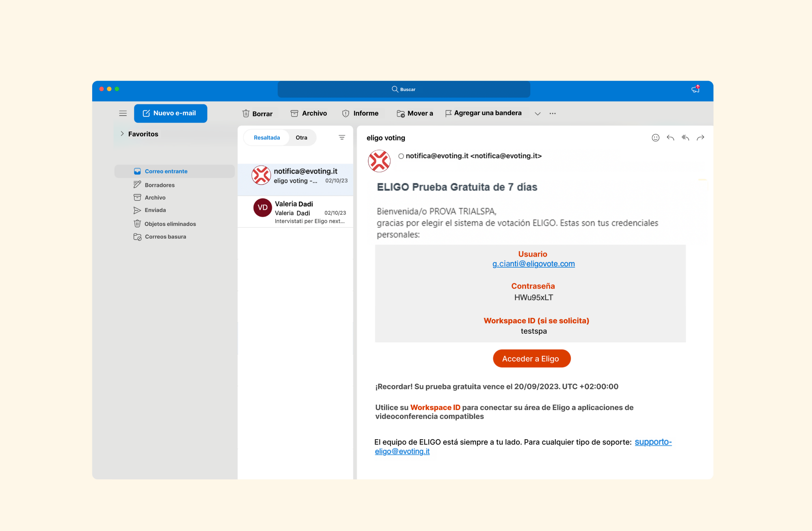Click the email subject eligo voting
This screenshot has width=812, height=531.
pyautogui.click(x=386, y=138)
